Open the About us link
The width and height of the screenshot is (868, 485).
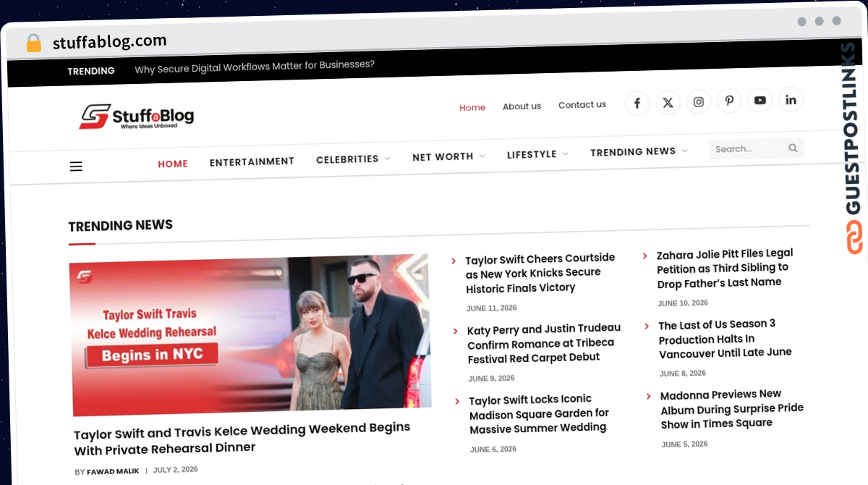coord(522,106)
